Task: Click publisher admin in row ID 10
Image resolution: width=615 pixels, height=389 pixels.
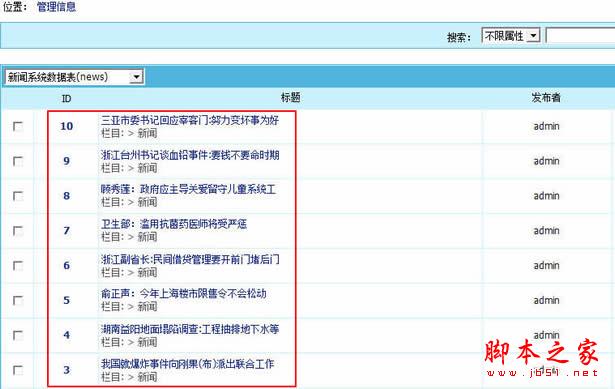Action: (x=546, y=126)
